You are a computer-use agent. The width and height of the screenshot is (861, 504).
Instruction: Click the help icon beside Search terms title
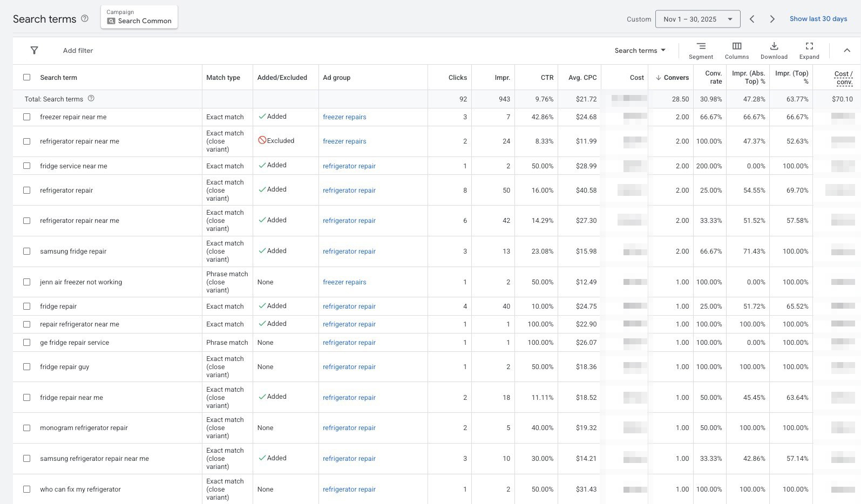[85, 18]
